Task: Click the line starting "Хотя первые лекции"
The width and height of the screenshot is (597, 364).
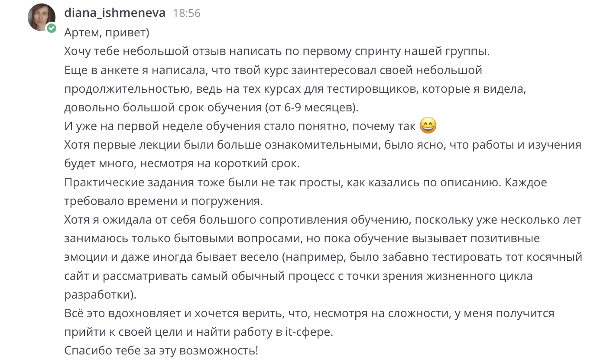Action: tap(322, 145)
